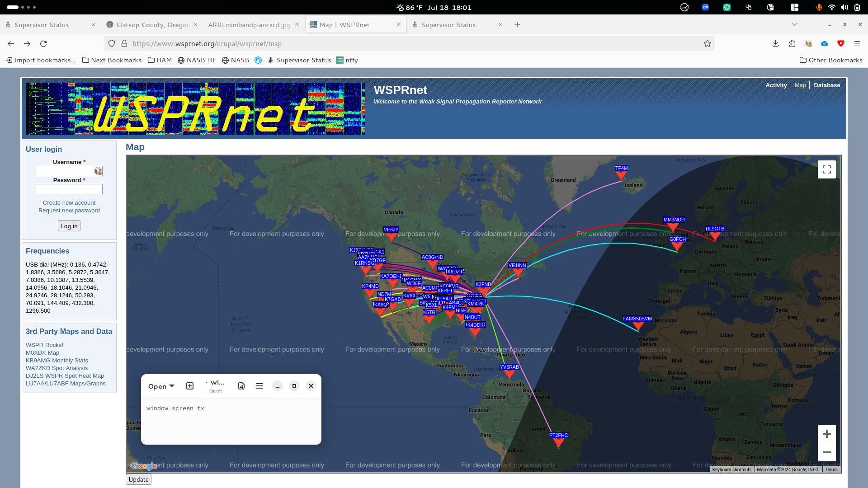
Task: Select the DL9GTB marker in Germany
Action: [x=715, y=235]
